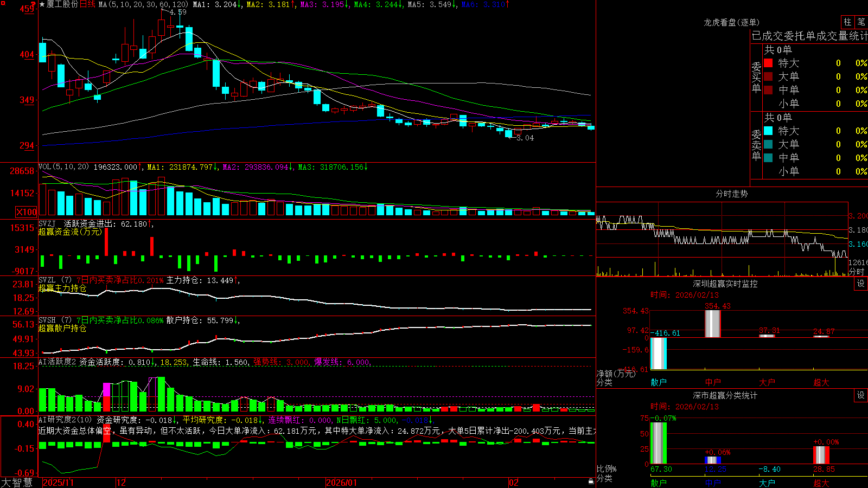Click the 4.59 high price marker

pyautogui.click(x=178, y=12)
